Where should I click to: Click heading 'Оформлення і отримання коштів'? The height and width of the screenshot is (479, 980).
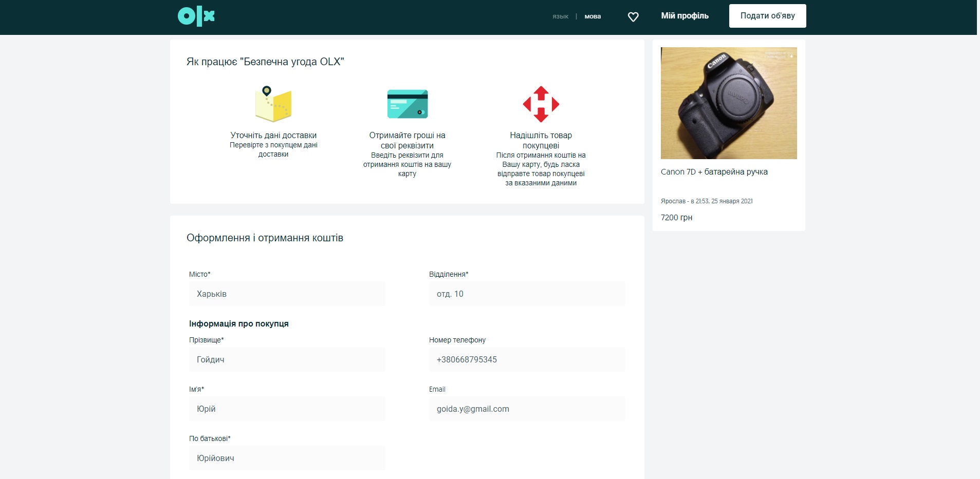265,238
